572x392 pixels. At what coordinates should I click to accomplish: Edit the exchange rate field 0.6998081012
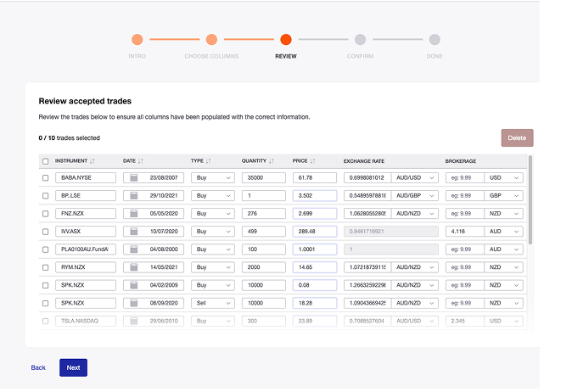[367, 178]
